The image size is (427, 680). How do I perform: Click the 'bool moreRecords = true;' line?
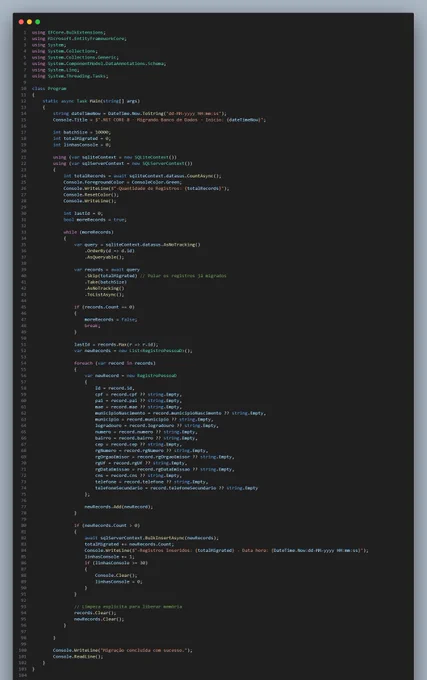point(95,220)
